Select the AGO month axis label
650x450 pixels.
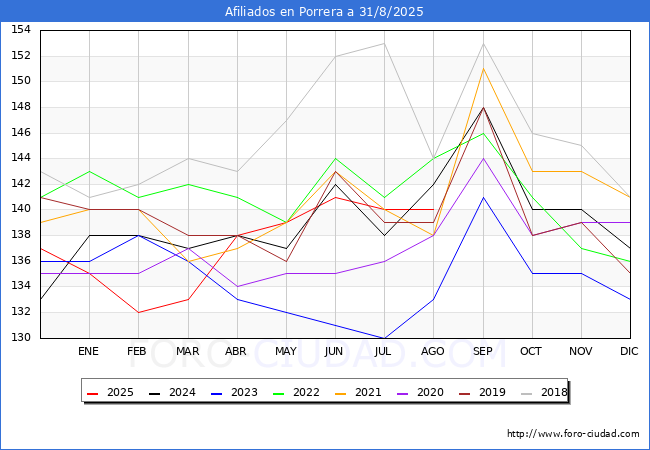(433, 351)
